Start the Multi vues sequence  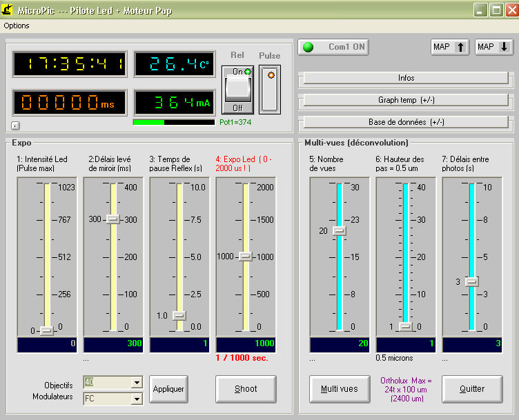point(340,389)
